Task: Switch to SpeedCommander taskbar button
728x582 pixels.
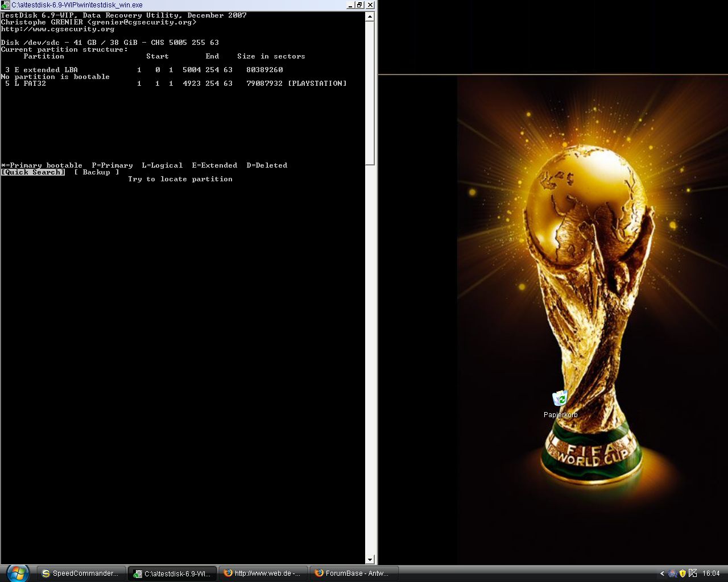Action: (81, 573)
